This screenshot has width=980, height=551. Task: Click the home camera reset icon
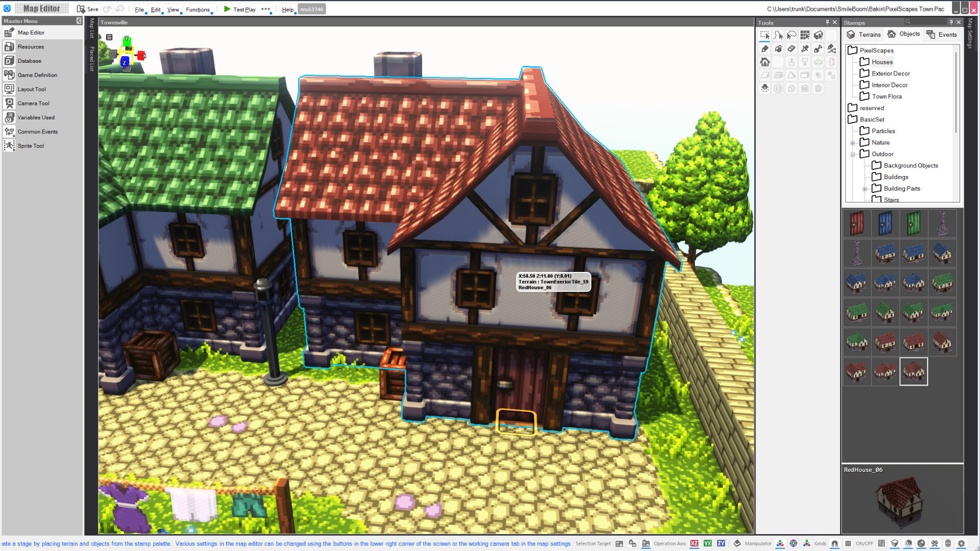(x=765, y=62)
